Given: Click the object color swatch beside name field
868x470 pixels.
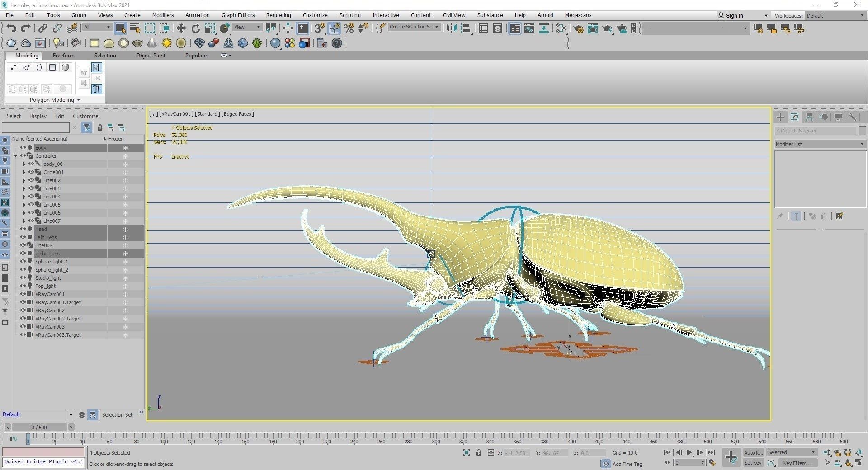Looking at the screenshot, I should click(862, 131).
